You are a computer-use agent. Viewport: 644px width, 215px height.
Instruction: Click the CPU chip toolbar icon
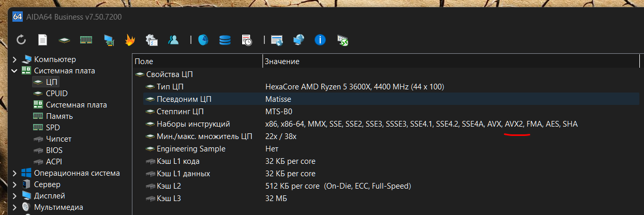point(64,40)
